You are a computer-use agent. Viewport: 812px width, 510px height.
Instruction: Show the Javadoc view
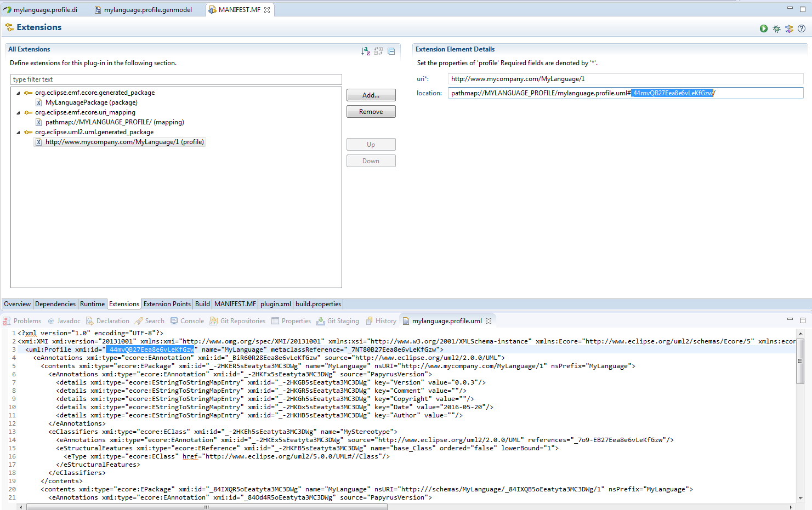click(x=64, y=321)
